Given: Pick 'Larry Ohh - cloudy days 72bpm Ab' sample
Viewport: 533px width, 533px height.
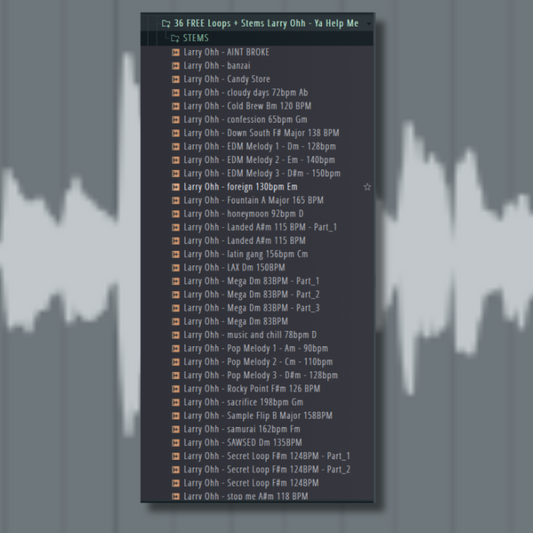Looking at the screenshot, I should [x=246, y=93].
